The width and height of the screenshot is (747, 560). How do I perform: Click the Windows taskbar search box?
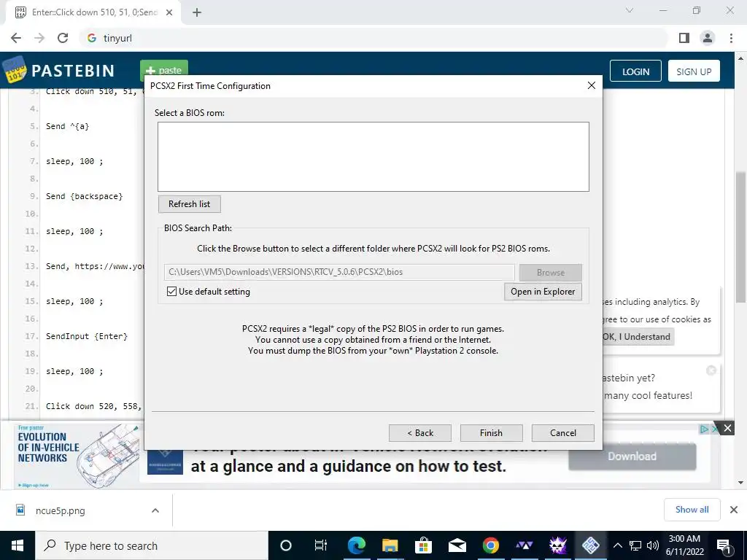[x=152, y=545]
